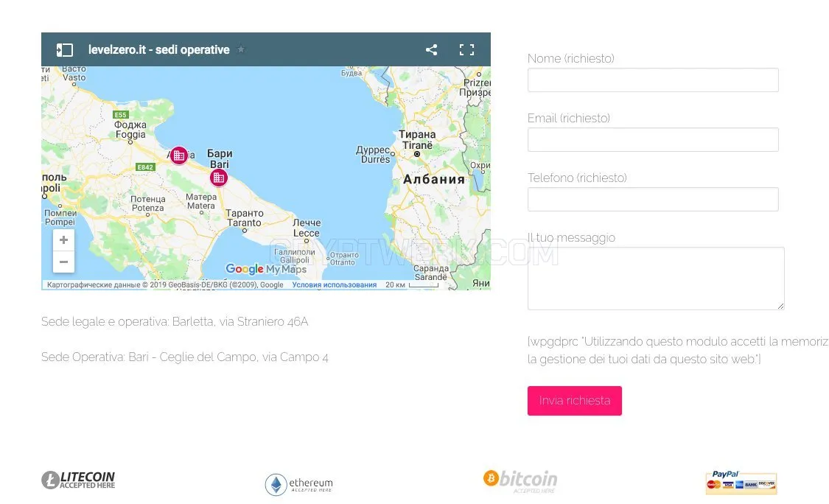This screenshot has width=829, height=504.
Task: Click the Потенца Potenza map label
Action: click(148, 203)
